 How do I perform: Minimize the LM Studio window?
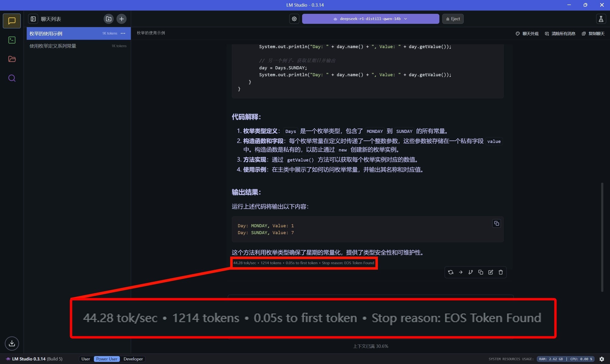tap(569, 5)
